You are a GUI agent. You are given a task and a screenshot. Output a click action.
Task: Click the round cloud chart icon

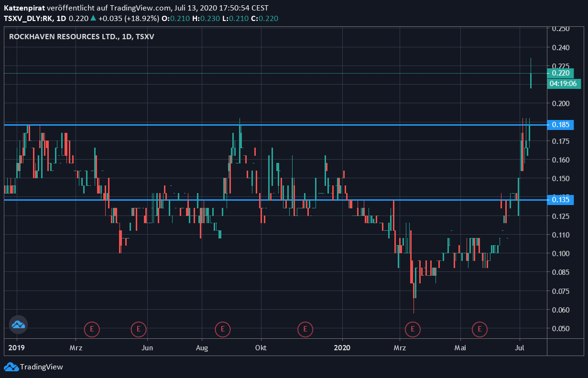[19, 324]
